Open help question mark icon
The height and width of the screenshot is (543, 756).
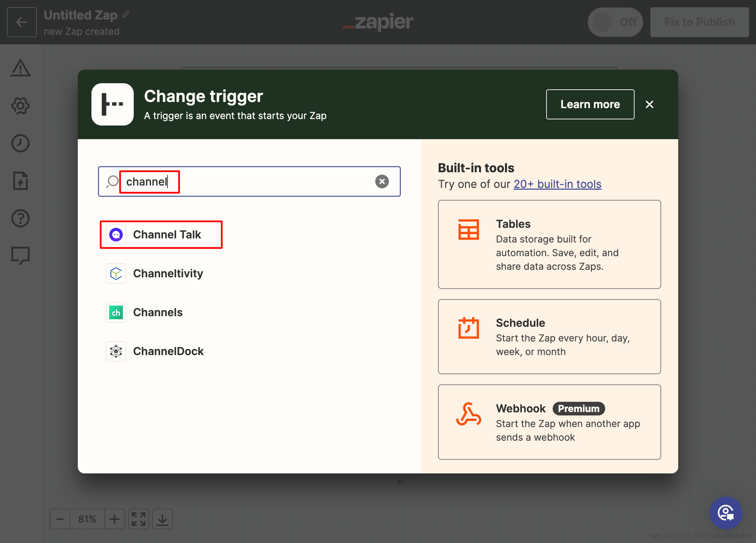pos(20,218)
